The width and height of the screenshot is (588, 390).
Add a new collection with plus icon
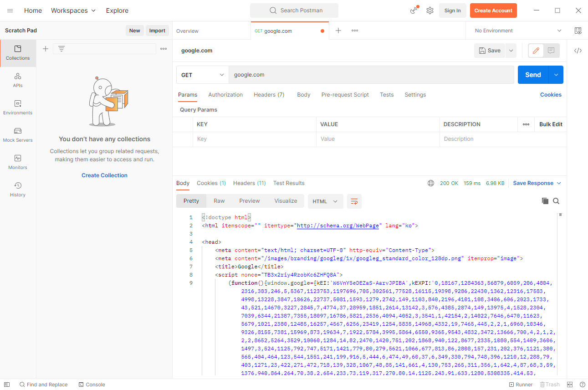[46, 49]
